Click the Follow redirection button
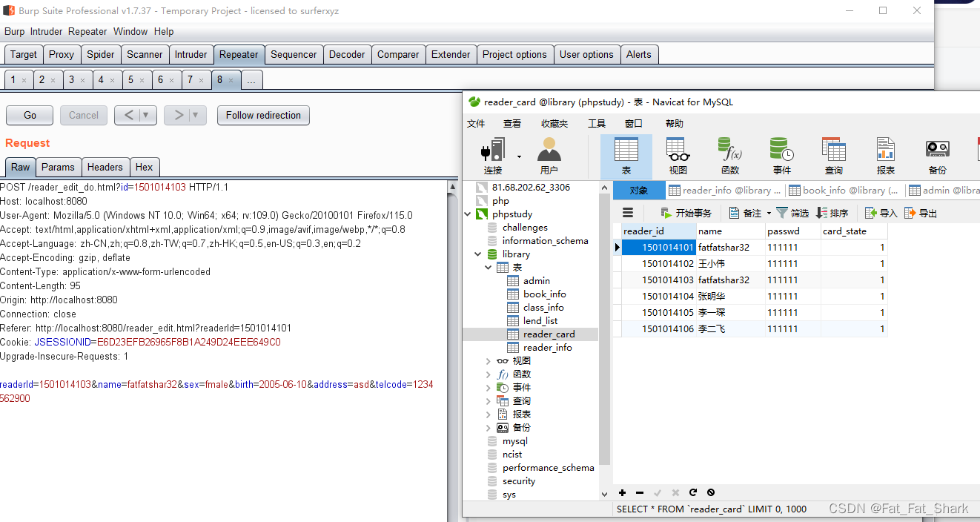980x522 pixels. coord(263,115)
